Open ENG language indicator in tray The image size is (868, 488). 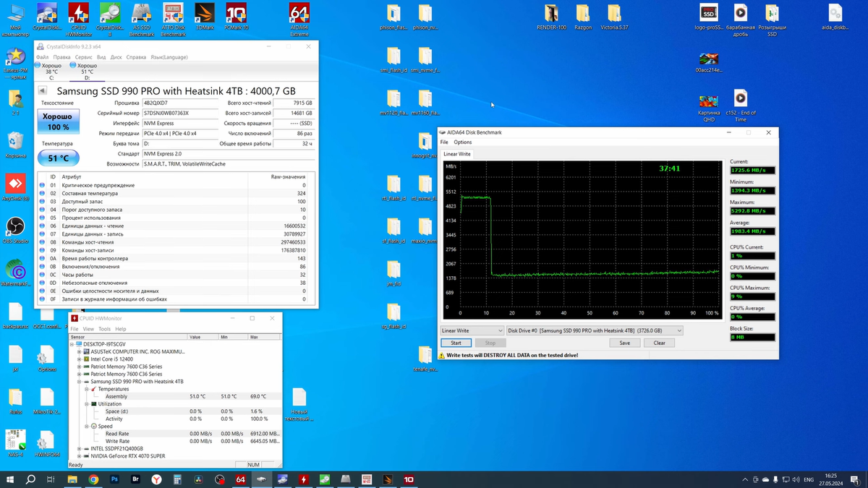809,479
